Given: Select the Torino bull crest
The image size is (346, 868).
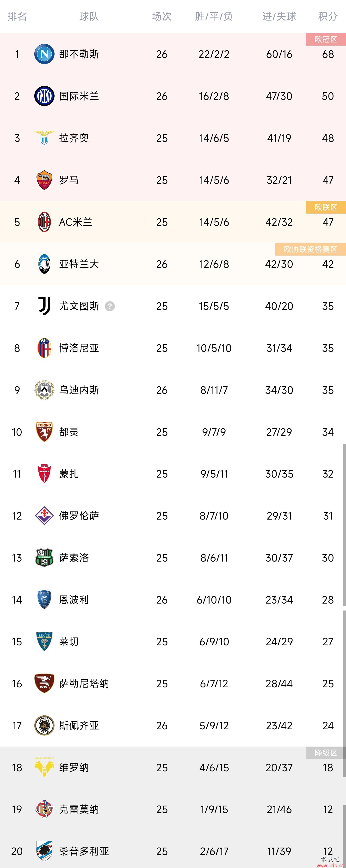Looking at the screenshot, I should coord(44,432).
